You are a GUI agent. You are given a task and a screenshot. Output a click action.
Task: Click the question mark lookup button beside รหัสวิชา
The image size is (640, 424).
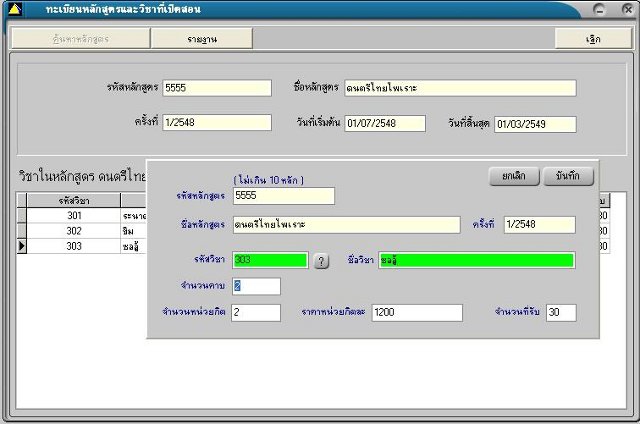pos(321,261)
